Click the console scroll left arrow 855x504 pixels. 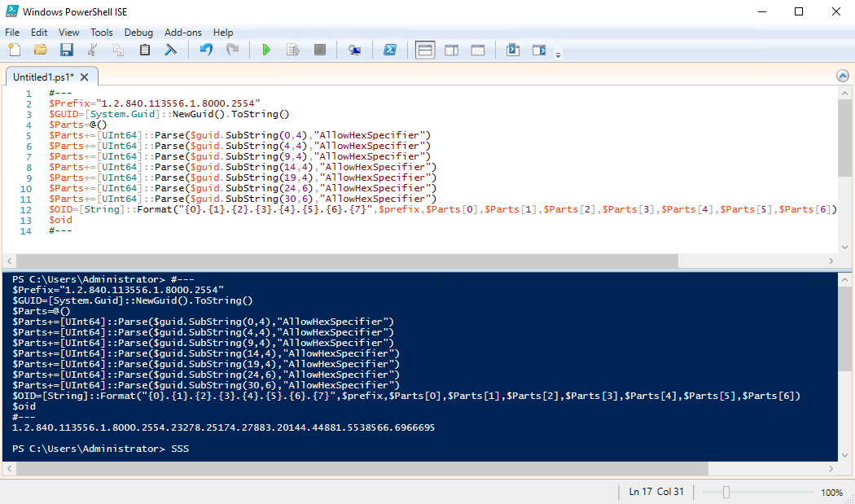pyautogui.click(x=9, y=468)
